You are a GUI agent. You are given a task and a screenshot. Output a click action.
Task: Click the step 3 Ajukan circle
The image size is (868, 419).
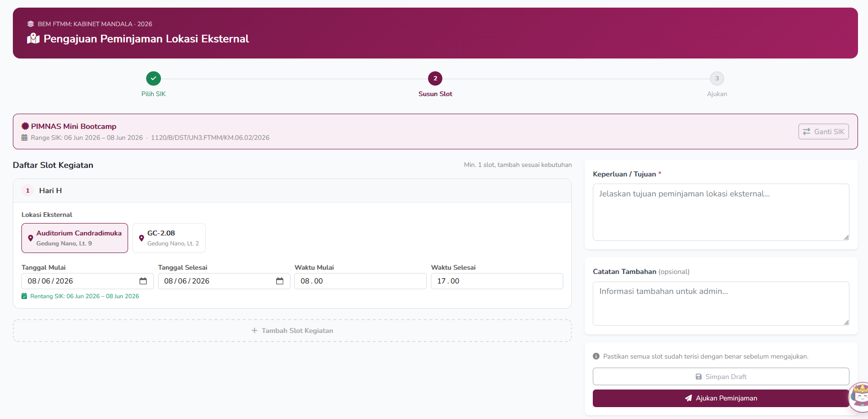(x=717, y=78)
